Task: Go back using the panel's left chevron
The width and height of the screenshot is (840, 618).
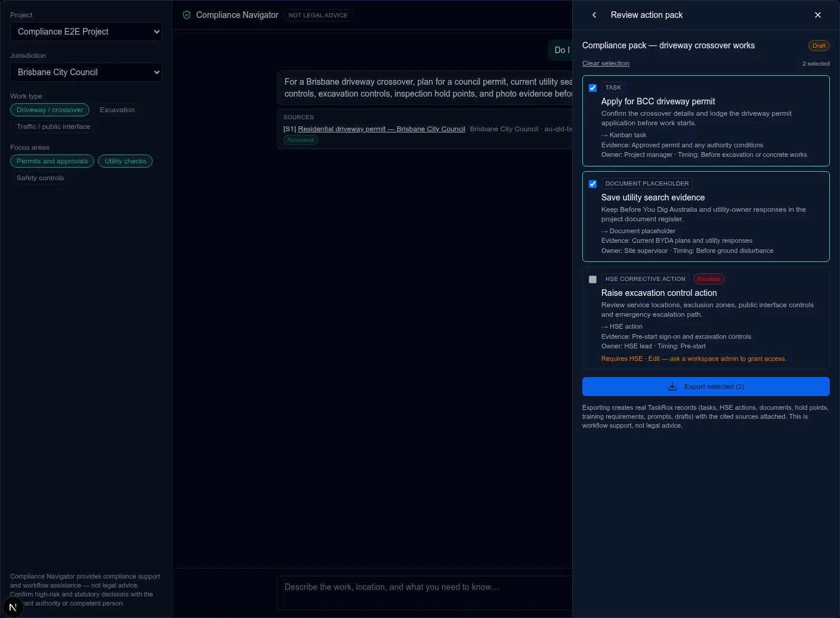Action: pyautogui.click(x=594, y=15)
